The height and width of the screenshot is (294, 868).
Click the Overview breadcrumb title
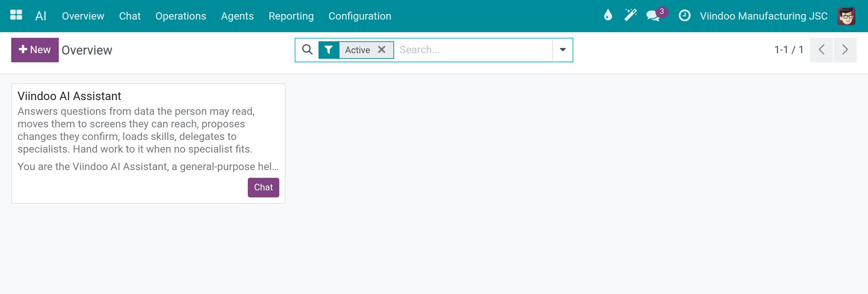point(87,50)
